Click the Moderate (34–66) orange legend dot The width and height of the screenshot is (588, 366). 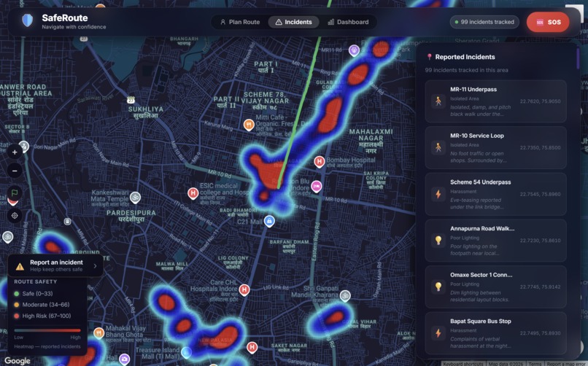pos(17,305)
